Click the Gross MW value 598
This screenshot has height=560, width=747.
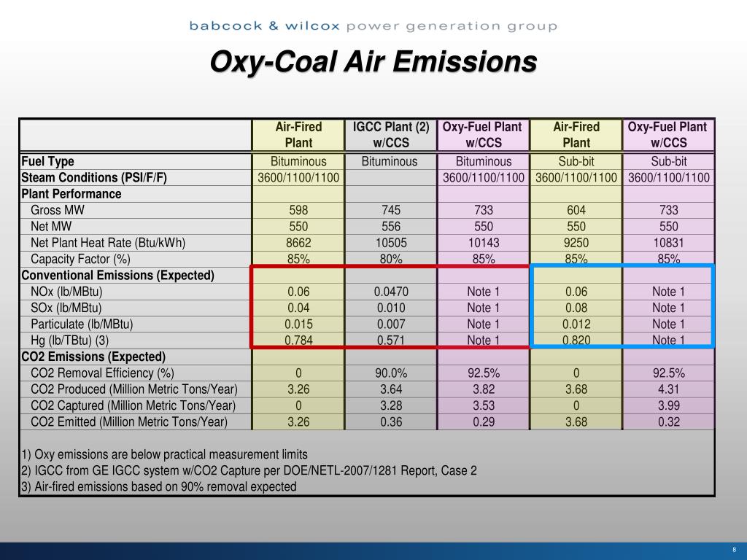coord(298,210)
